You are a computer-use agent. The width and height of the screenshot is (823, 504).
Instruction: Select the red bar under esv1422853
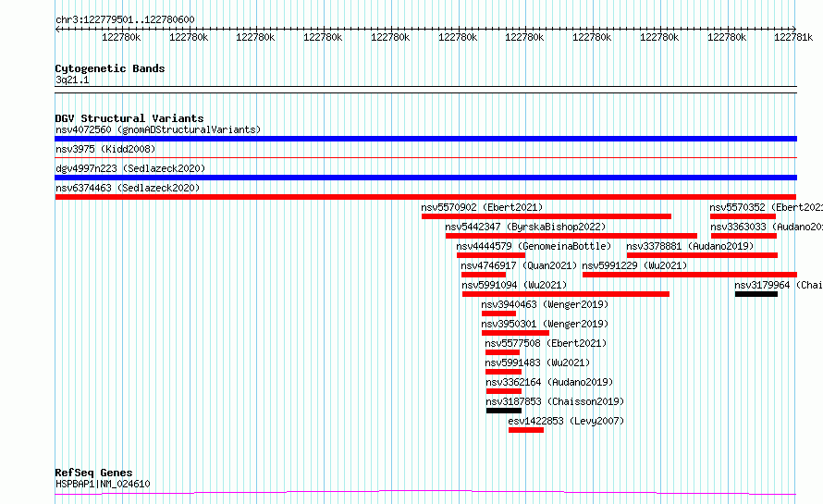click(526, 430)
